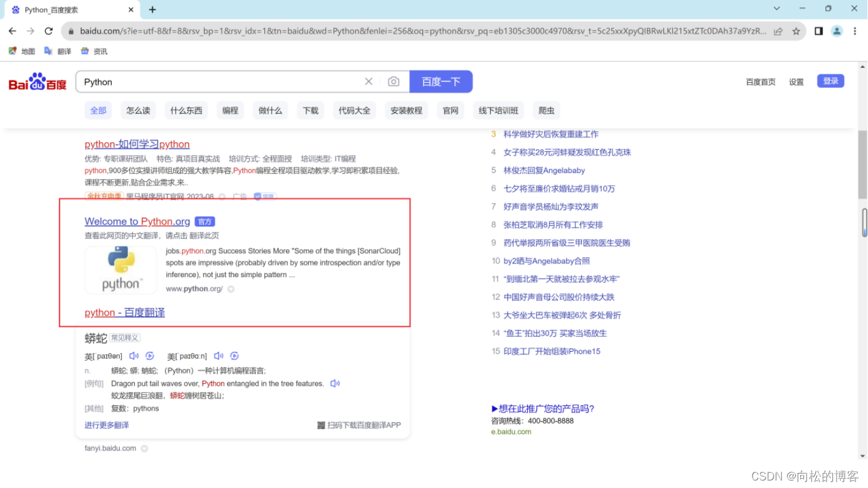The width and height of the screenshot is (868, 488).
Task: Open the Chrome side panel icon
Action: (x=818, y=31)
